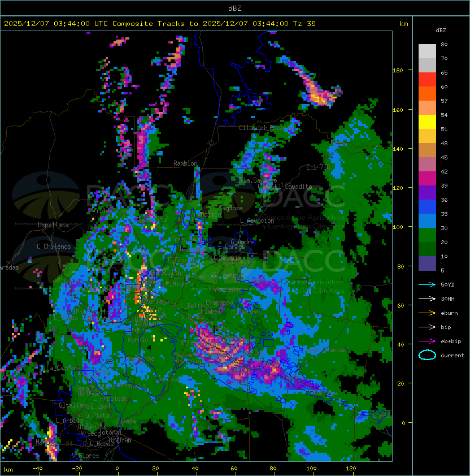This screenshot has height=476, width=470.
Task: Click the 'eburn' legend label
Action: [x=449, y=313]
